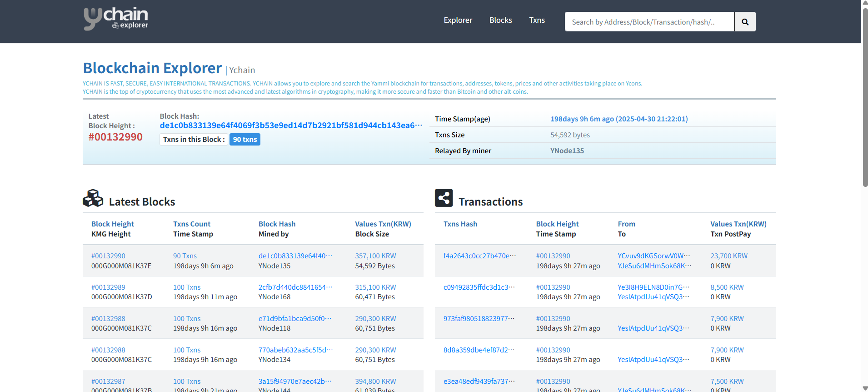The image size is (868, 392).
Task: Focus the address/block search field
Action: coord(649,22)
